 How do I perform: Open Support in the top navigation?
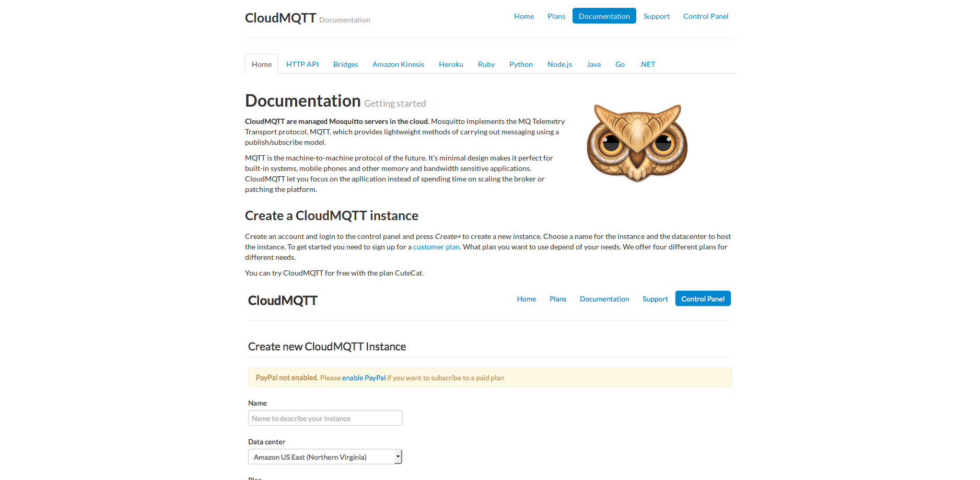pyautogui.click(x=657, y=16)
